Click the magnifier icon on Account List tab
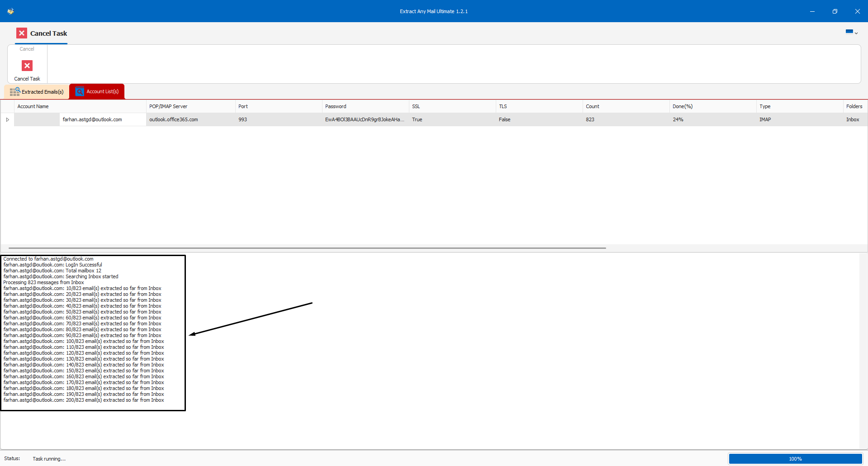This screenshot has width=868, height=466. (80, 92)
